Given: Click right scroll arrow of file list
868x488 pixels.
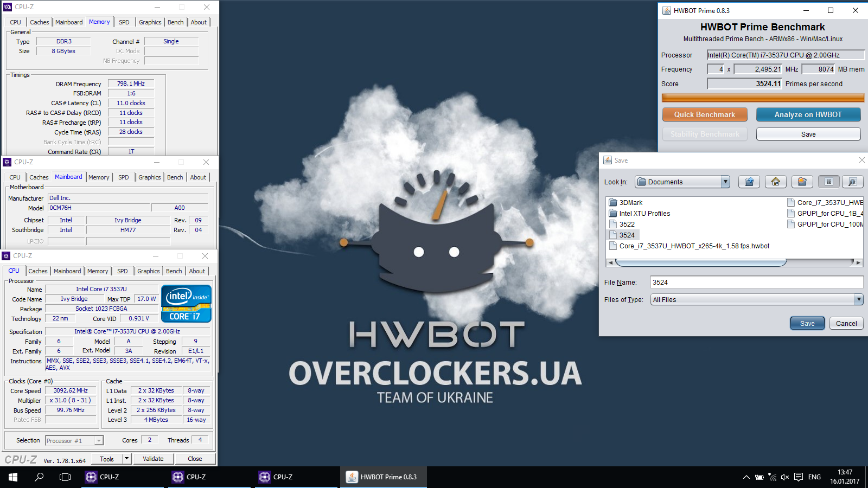Looking at the screenshot, I should pyautogui.click(x=858, y=262).
